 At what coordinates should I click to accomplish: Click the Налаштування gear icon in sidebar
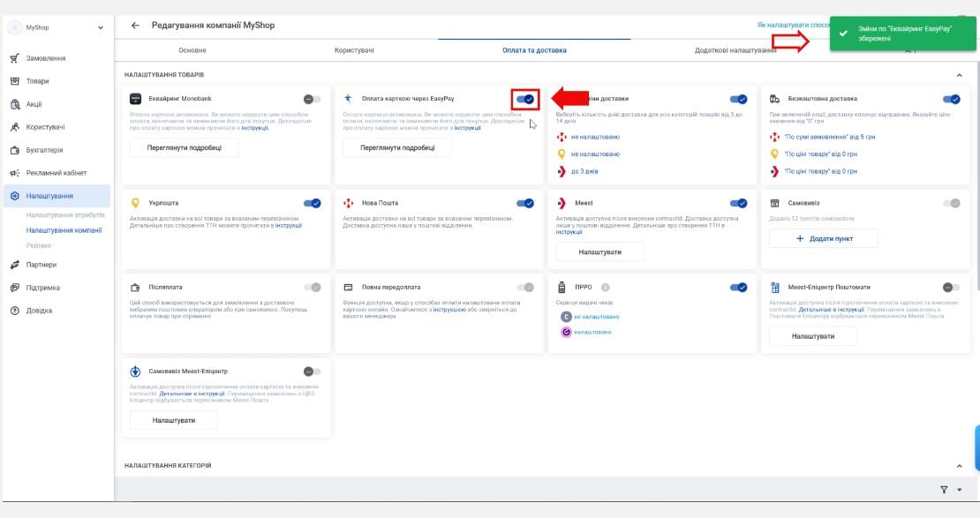pos(15,196)
